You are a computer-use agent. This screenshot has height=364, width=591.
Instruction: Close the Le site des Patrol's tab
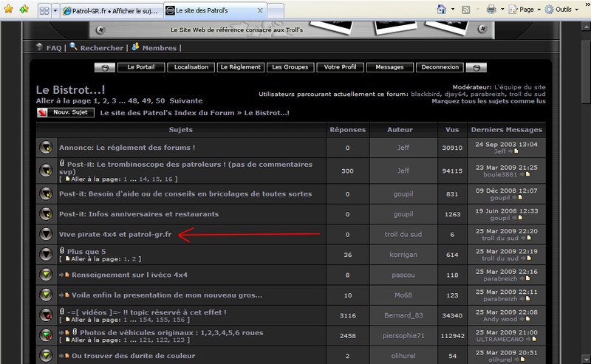coord(260,10)
